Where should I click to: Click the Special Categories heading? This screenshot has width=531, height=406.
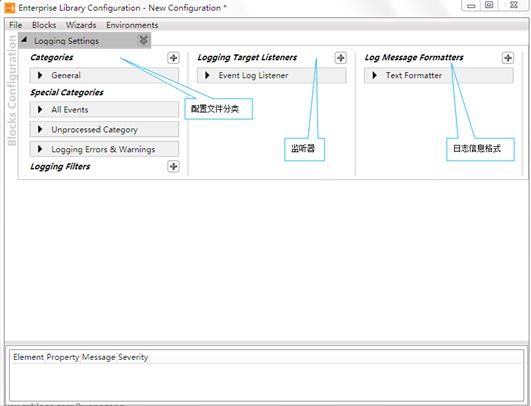67,92
